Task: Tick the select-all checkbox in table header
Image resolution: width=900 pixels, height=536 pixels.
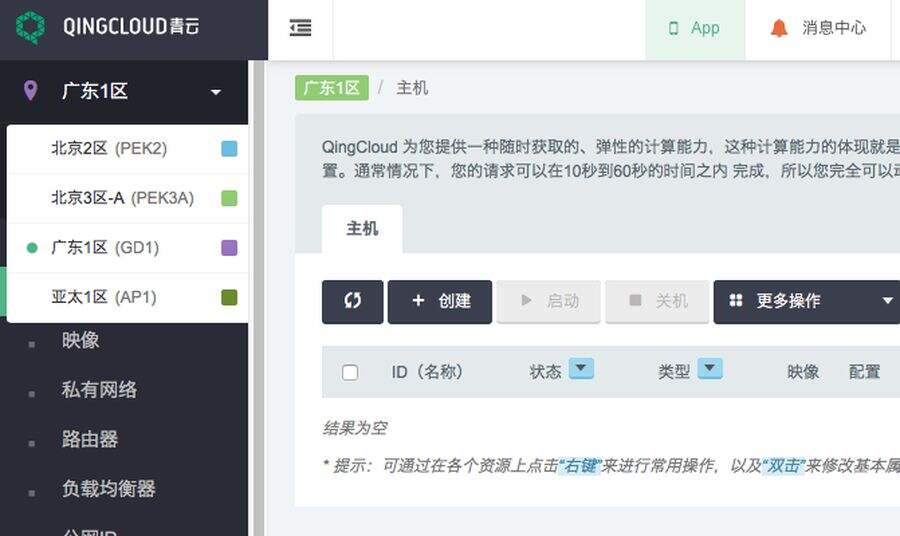Action: point(350,372)
